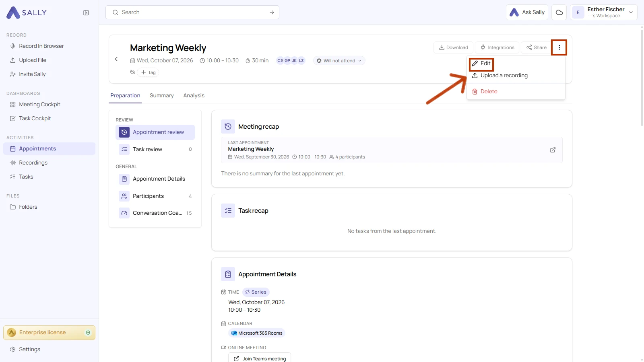Click the Appointment Details clipboard icon
The height and width of the screenshot is (362, 644).
[x=228, y=274]
